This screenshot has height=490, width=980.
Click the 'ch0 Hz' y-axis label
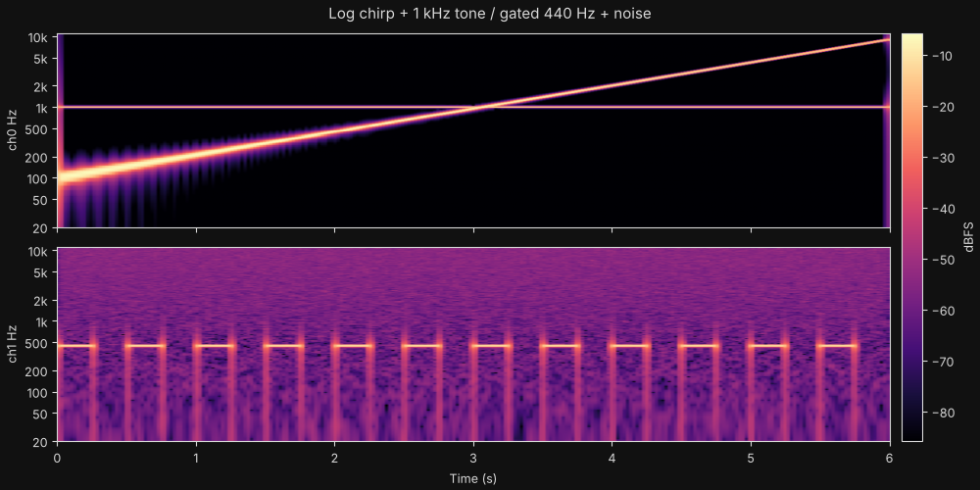[11, 130]
